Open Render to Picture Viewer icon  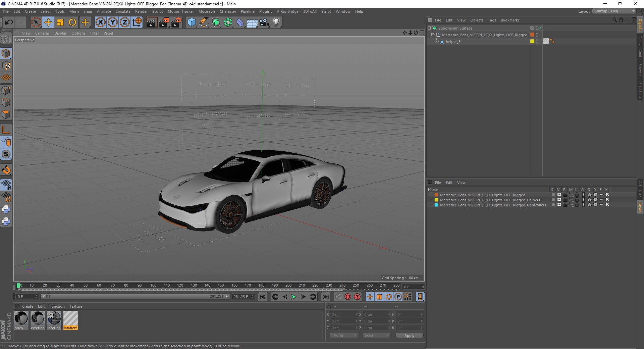164,22
